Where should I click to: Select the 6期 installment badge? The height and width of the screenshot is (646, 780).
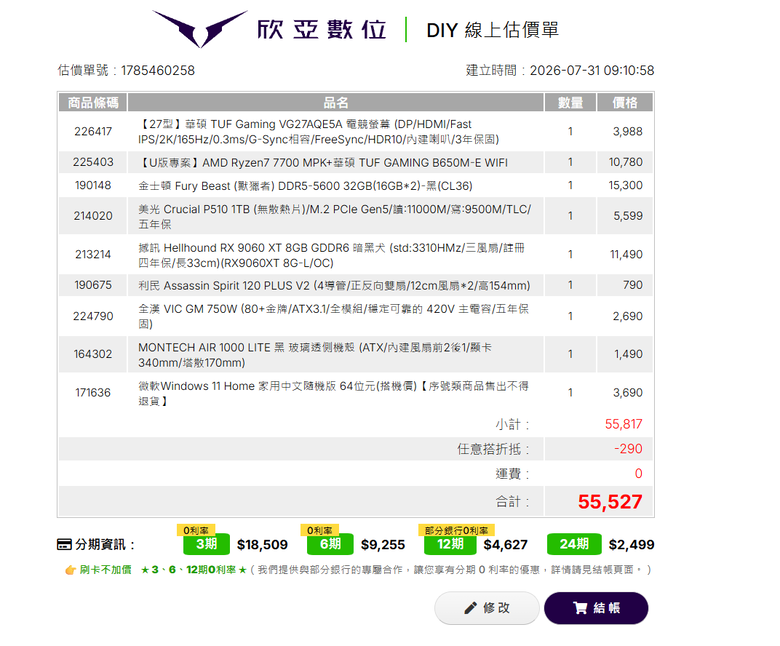330,544
